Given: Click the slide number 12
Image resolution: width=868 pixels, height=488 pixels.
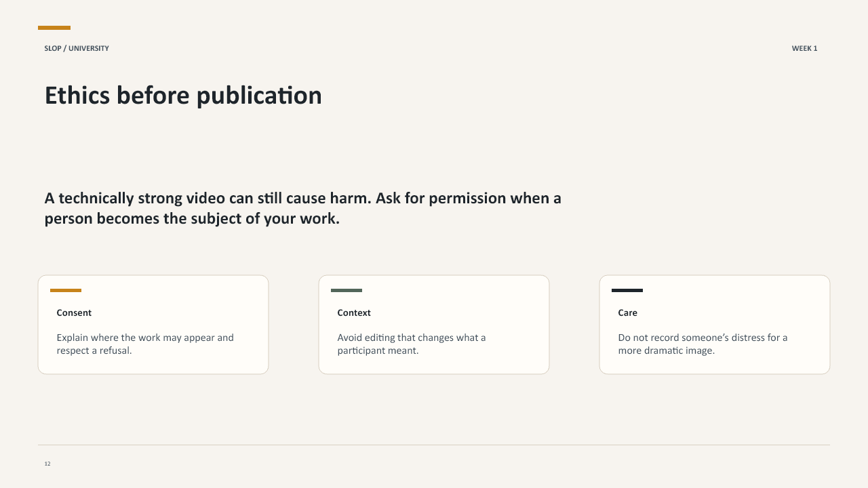Looking at the screenshot, I should [x=47, y=464].
